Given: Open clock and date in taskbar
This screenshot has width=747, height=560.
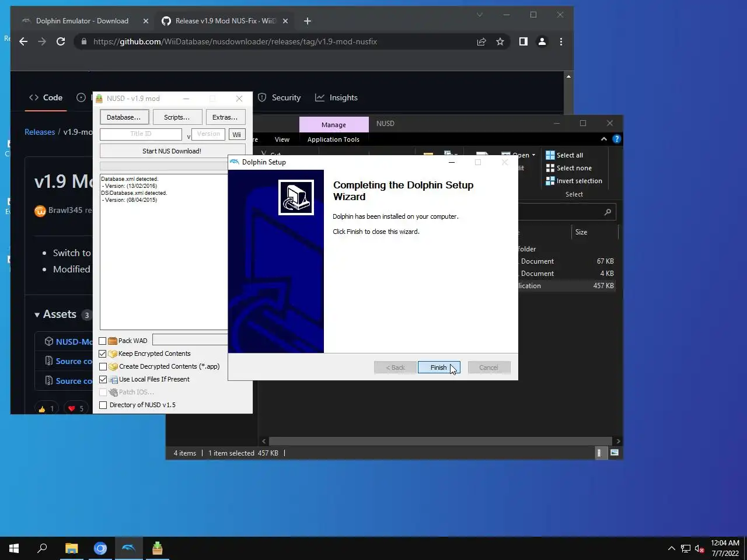Looking at the screenshot, I should (725, 548).
